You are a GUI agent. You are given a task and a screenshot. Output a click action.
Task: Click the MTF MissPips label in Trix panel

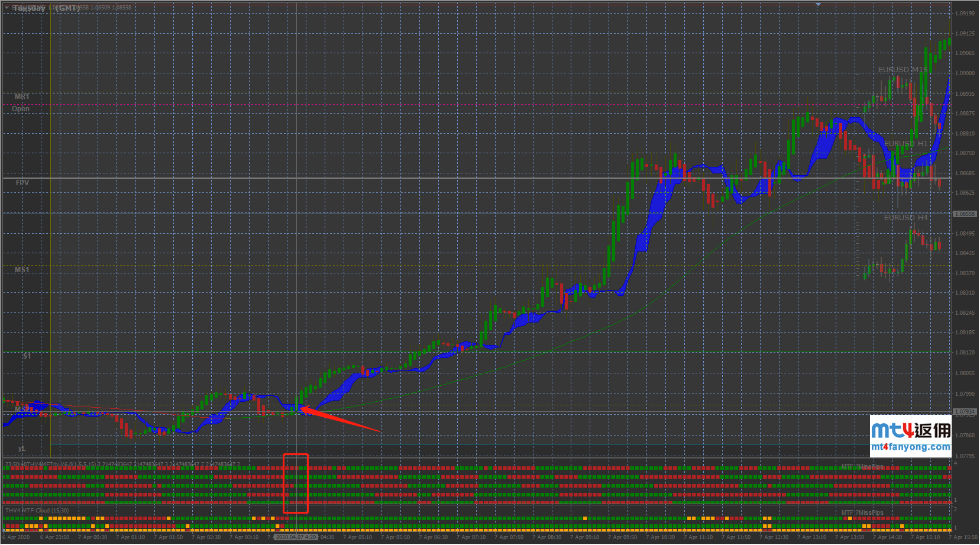click(x=862, y=467)
